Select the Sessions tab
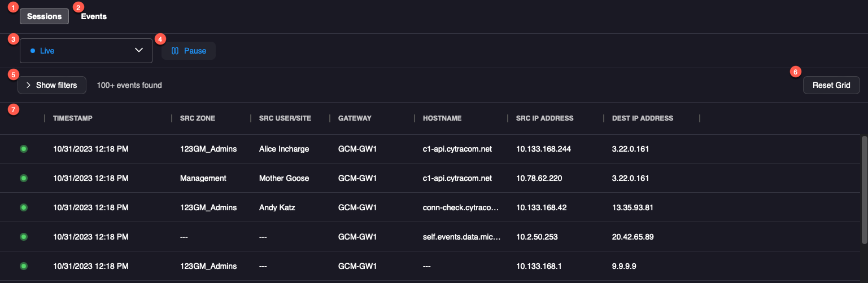 tap(44, 16)
